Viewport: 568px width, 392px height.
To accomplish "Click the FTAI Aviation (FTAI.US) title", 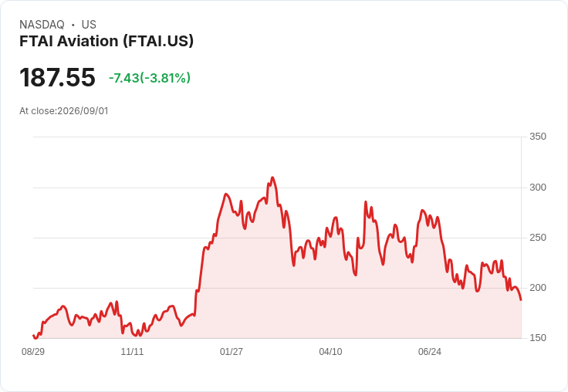I will (106, 42).
